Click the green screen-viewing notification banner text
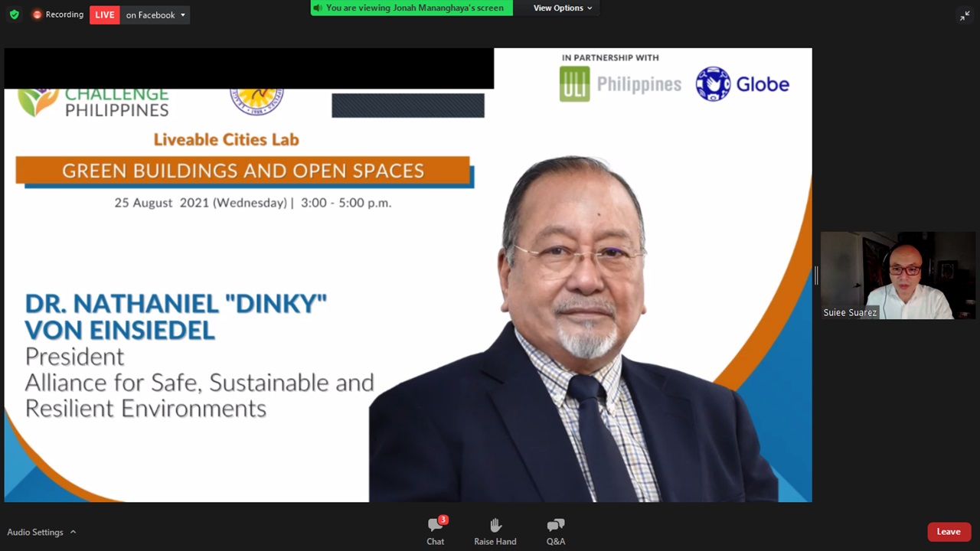 [414, 8]
